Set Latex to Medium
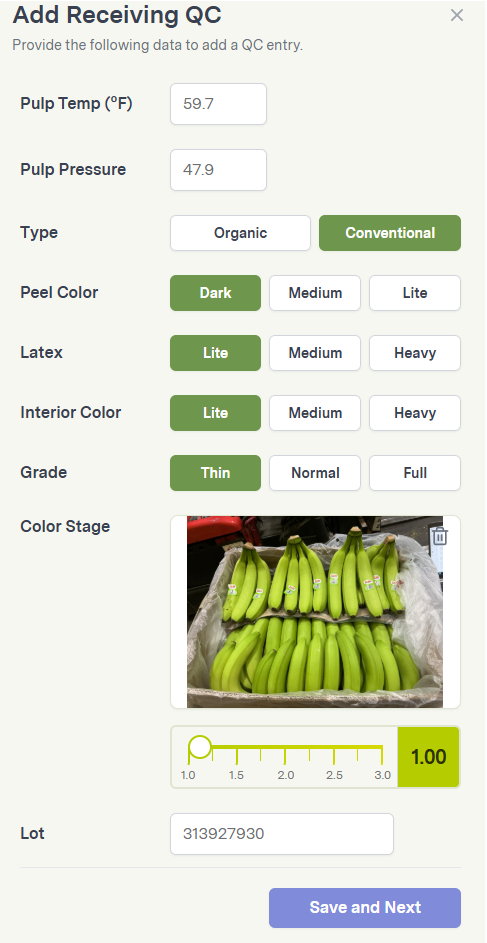This screenshot has height=943, width=487. pos(315,353)
